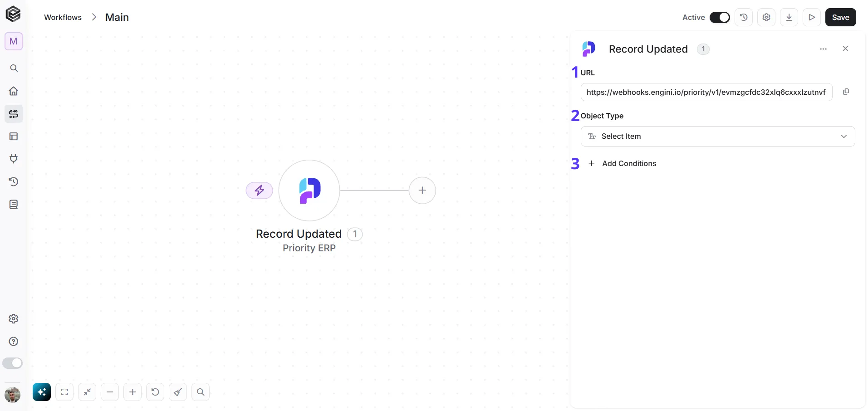Click the Engini logo at top left
The width and height of the screenshot is (868, 411).
click(x=13, y=14)
